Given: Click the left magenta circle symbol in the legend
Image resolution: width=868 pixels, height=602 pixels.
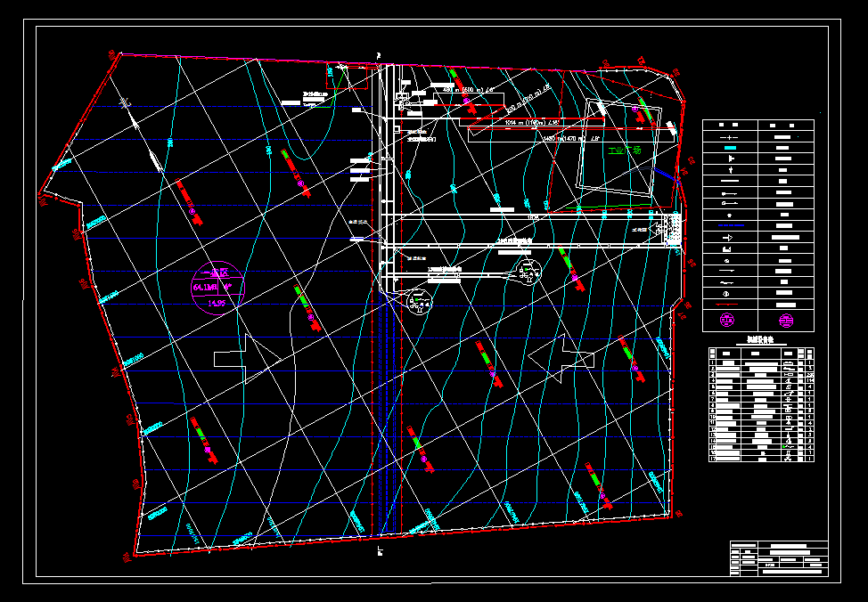Looking at the screenshot, I should click(727, 320).
